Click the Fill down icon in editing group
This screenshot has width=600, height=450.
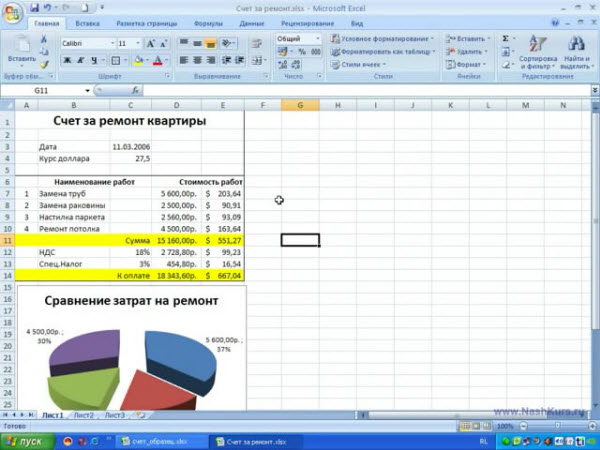pos(505,52)
